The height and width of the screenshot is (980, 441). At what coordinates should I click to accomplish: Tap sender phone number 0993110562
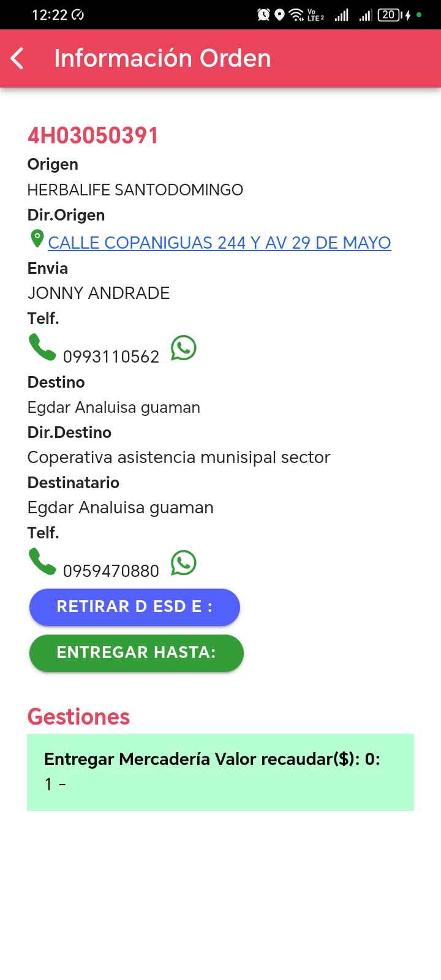pos(111,356)
